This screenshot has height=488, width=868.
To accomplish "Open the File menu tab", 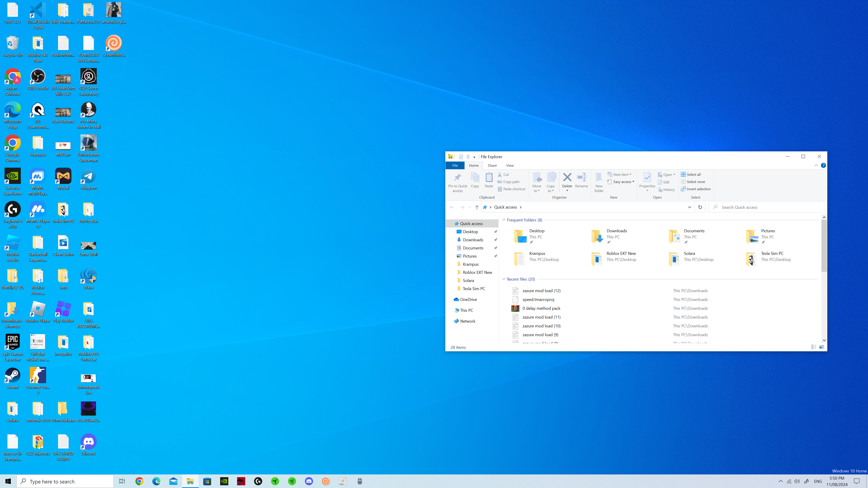I will coord(455,165).
